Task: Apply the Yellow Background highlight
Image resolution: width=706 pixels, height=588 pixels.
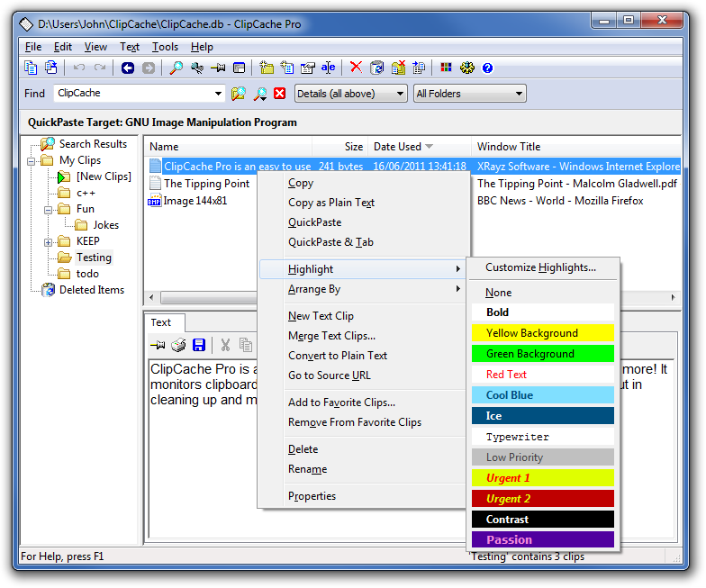Action: pos(542,333)
